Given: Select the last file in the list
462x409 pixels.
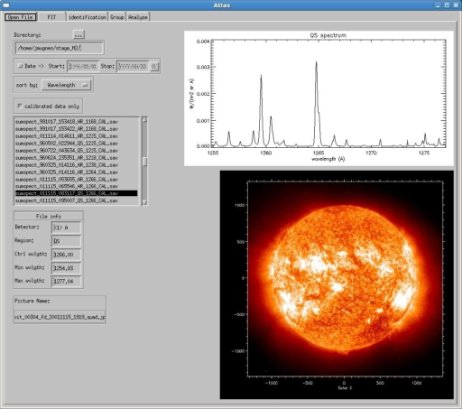Looking at the screenshot, I should pos(67,201).
